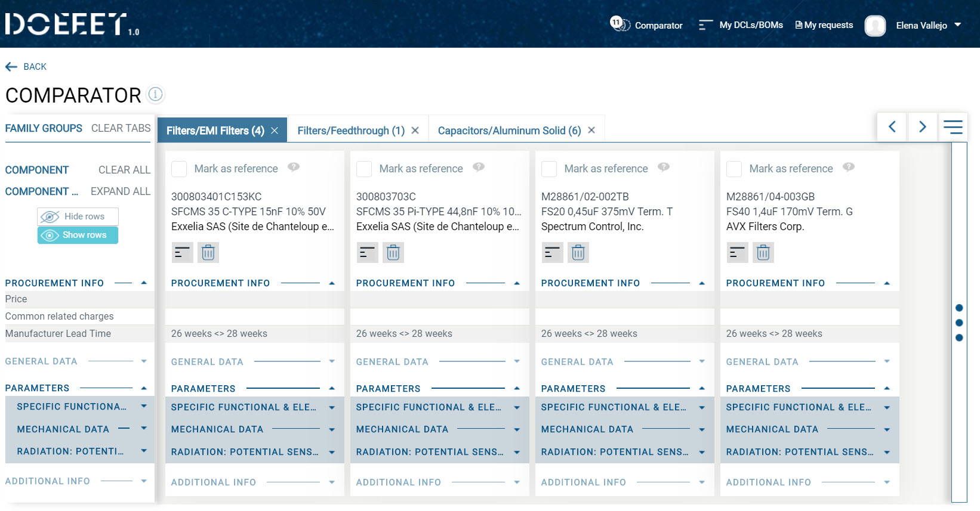The height and width of the screenshot is (511, 980).
Task: Click Show rows button
Action: [78, 235]
